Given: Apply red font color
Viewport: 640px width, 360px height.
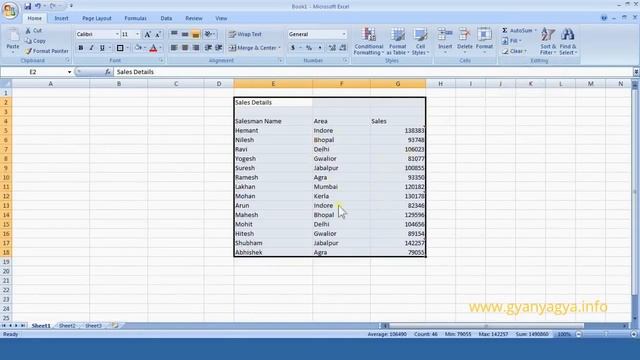Looking at the screenshot, I should tap(153, 48).
